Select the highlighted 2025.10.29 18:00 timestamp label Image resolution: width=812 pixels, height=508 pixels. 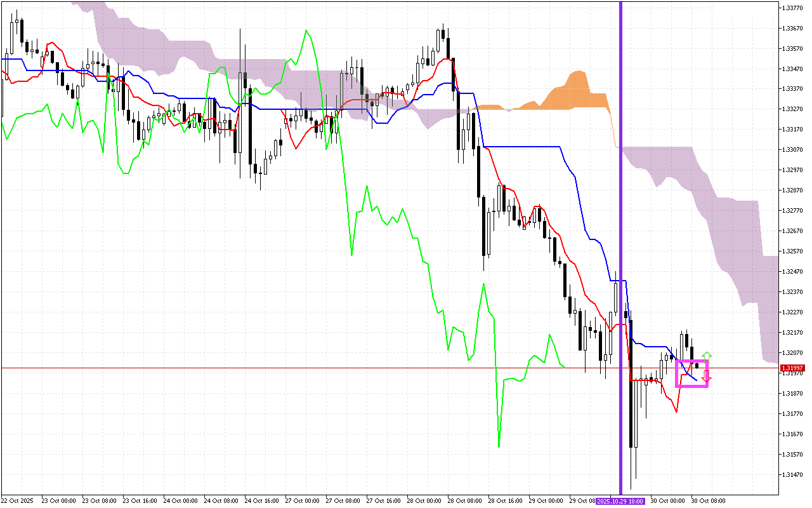[x=619, y=500]
